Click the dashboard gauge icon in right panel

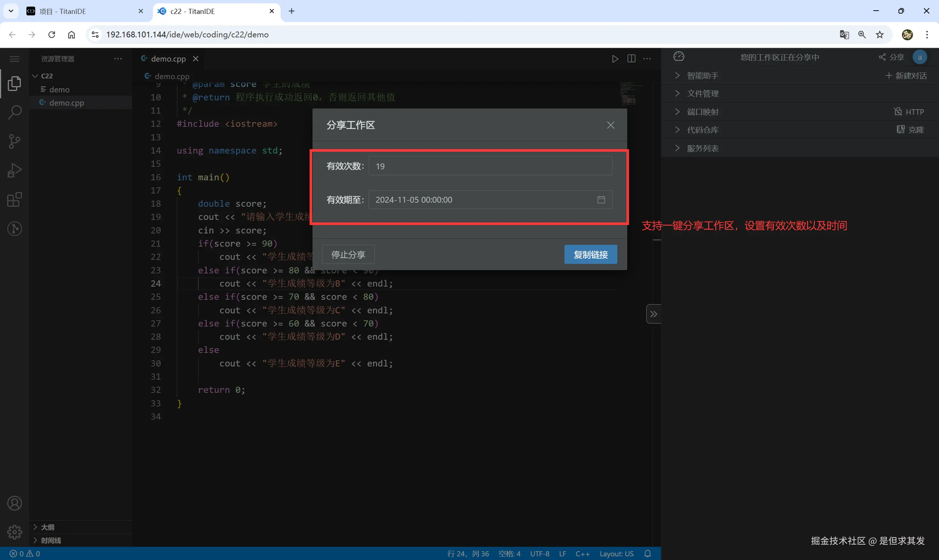(x=679, y=56)
